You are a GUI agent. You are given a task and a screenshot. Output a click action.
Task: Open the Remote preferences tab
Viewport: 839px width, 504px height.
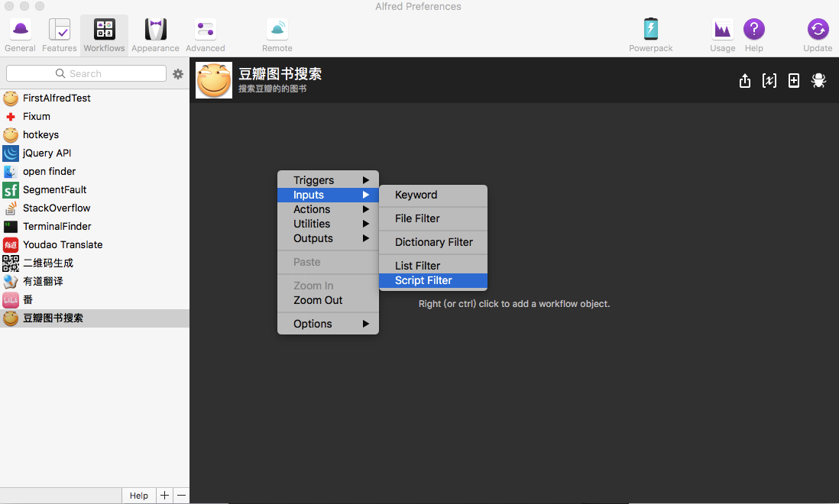coord(277,35)
